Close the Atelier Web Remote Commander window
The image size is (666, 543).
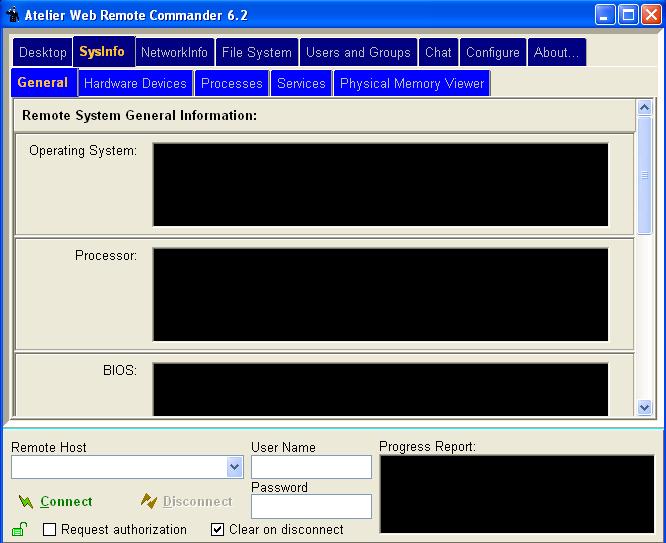[651, 15]
